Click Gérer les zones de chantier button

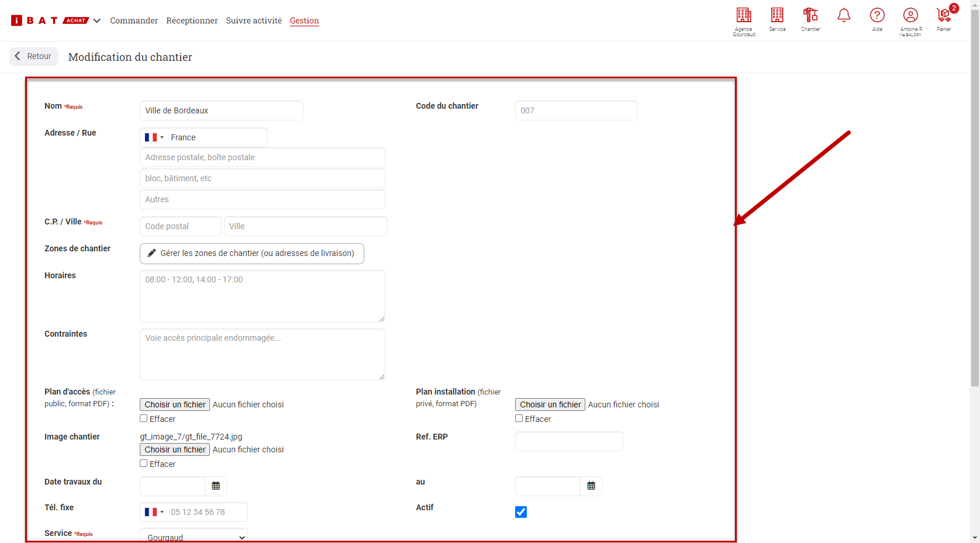pyautogui.click(x=251, y=254)
